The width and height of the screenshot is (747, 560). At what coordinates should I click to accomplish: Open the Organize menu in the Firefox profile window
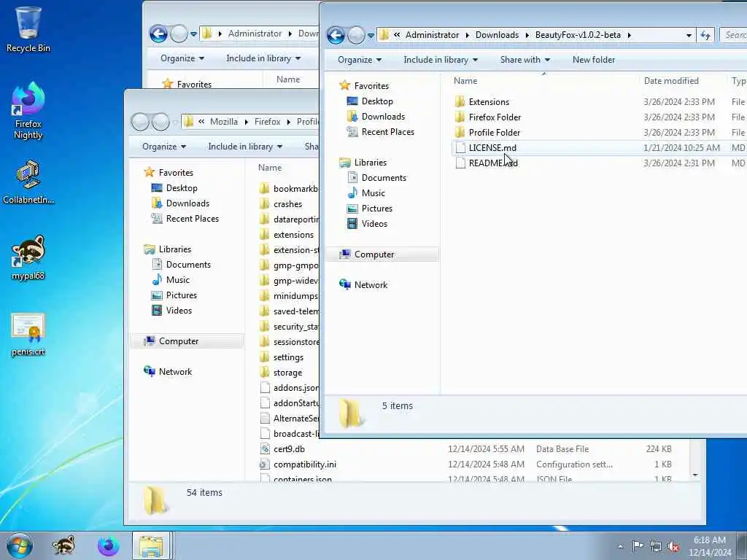click(x=164, y=146)
